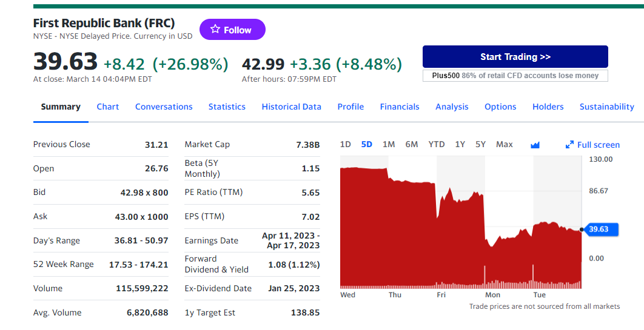Click the Ask value 43.00 x 1000
Screen dimensions: 644x330
[142, 217]
